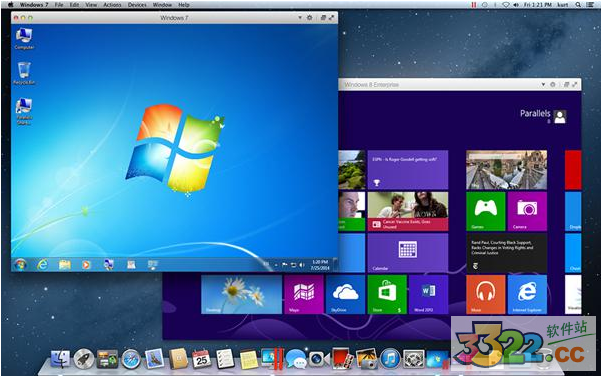Open the Desktop daisy tile
Viewport: 601px width, 376px height.
coord(241,294)
